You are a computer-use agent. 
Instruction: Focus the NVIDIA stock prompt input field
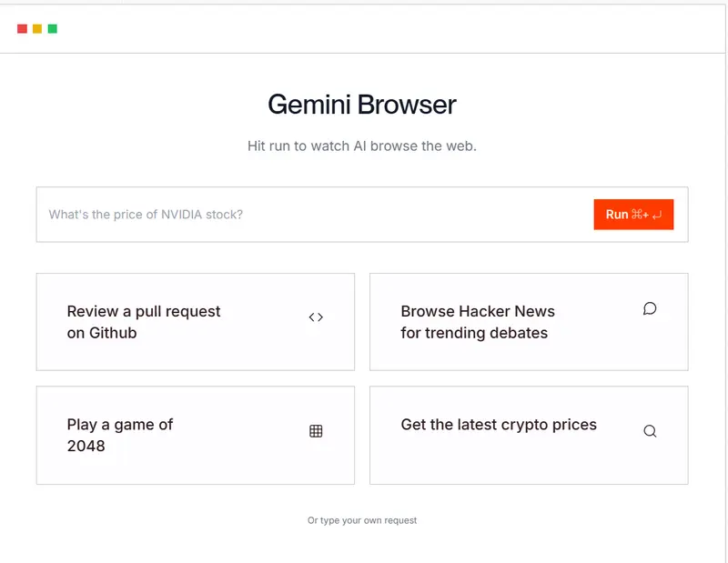[x=309, y=215]
